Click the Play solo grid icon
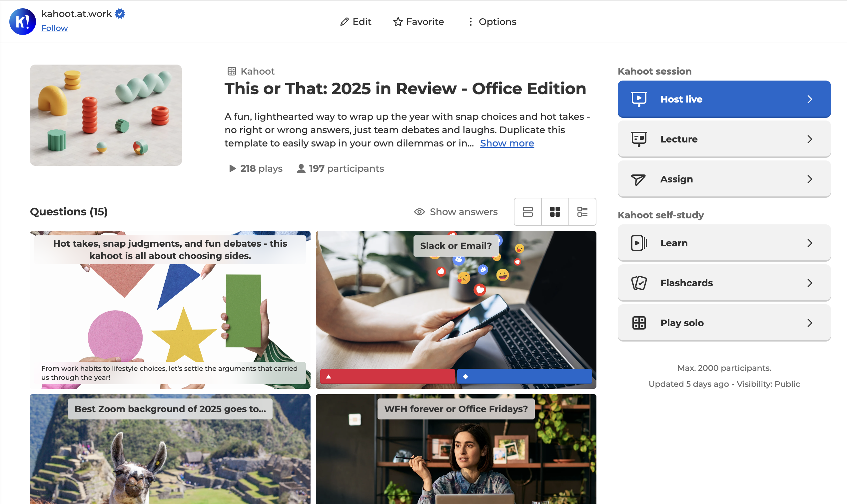Screen dimensions: 847x504 (x=639, y=323)
